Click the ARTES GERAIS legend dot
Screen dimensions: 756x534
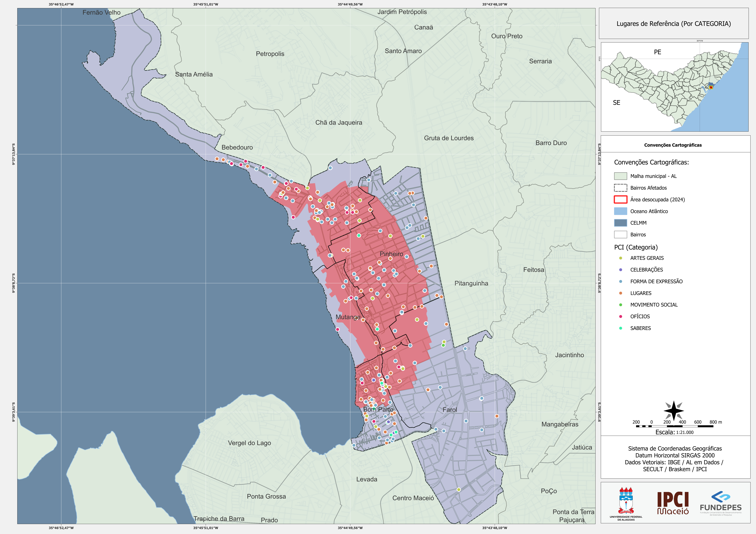coord(621,258)
